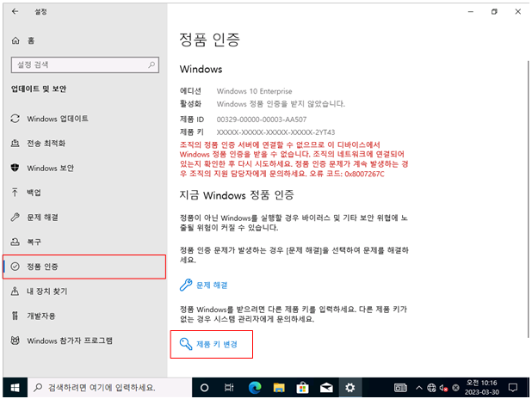The image size is (532, 399).
Task: Open Task View on taskbar
Action: (x=229, y=388)
